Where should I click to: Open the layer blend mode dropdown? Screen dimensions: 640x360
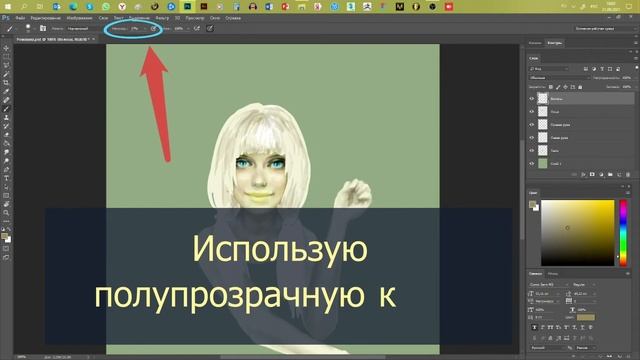pos(559,78)
